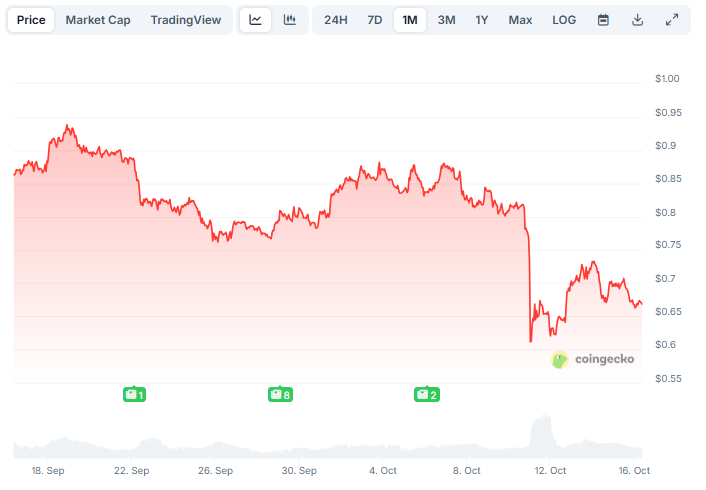This screenshot has width=706, height=490.
Task: Expand chart to fullscreen
Action: [672, 20]
